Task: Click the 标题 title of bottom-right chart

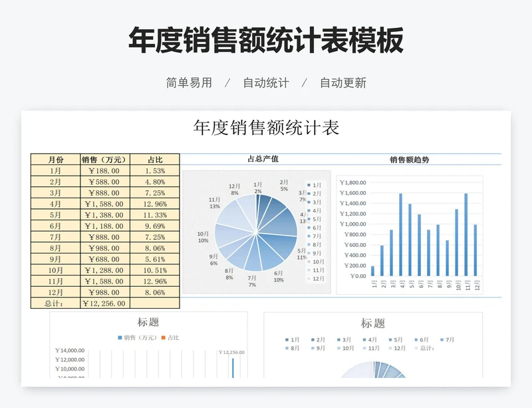Action: pos(372,323)
